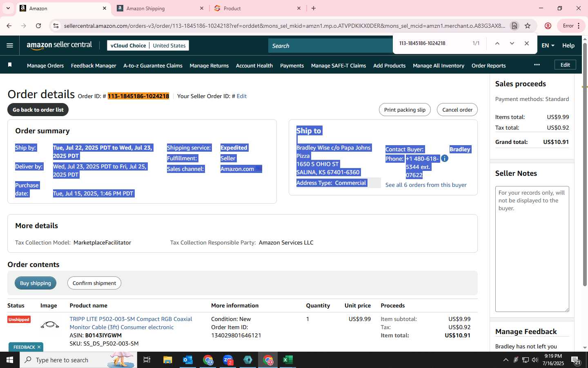Click Help in the header
The width and height of the screenshot is (588, 368).
pyautogui.click(x=568, y=45)
